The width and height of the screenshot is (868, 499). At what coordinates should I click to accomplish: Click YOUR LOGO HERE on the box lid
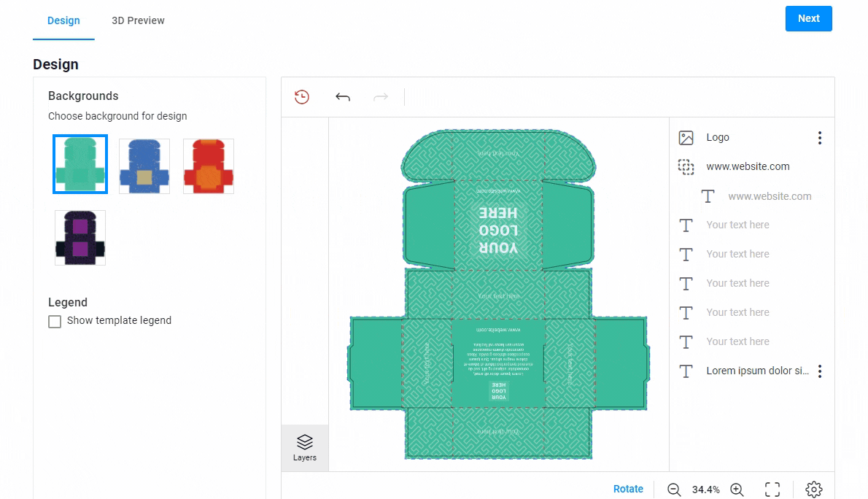[498, 231]
